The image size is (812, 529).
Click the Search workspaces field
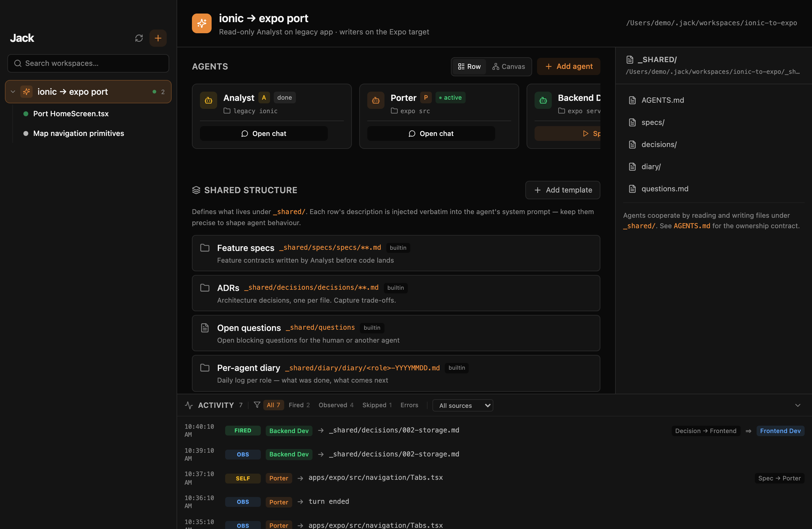(x=88, y=63)
